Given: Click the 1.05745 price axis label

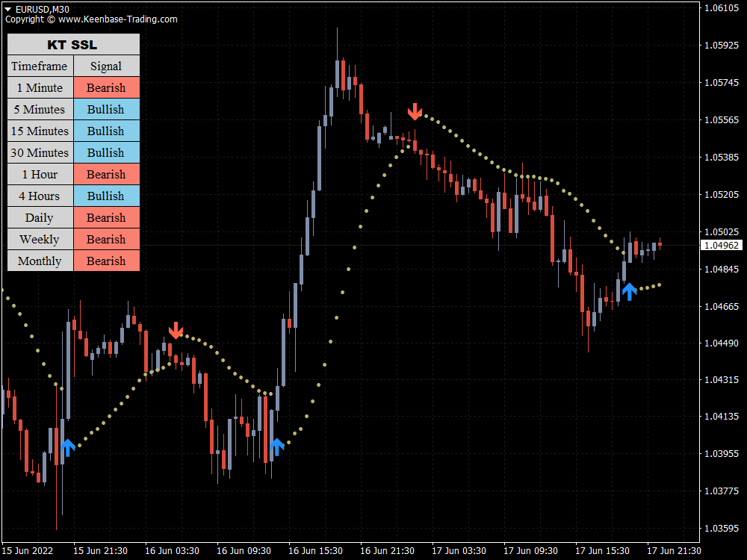Looking at the screenshot, I should tap(722, 82).
